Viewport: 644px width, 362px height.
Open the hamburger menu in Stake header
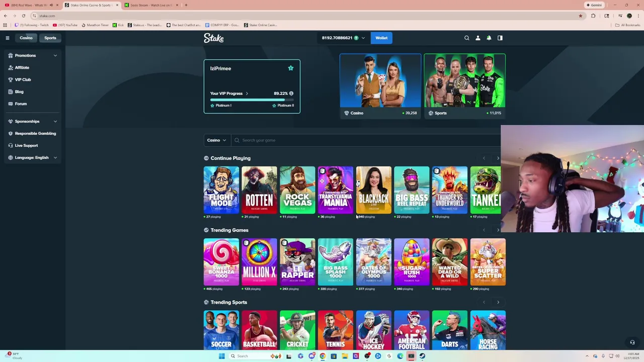[8, 38]
